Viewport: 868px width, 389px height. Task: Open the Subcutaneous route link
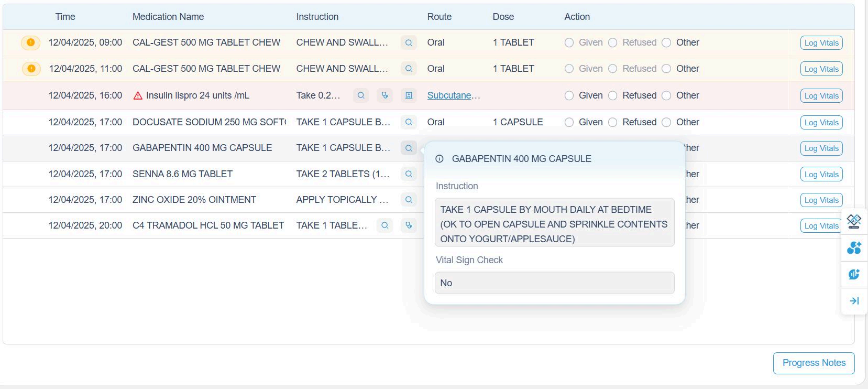(x=453, y=95)
